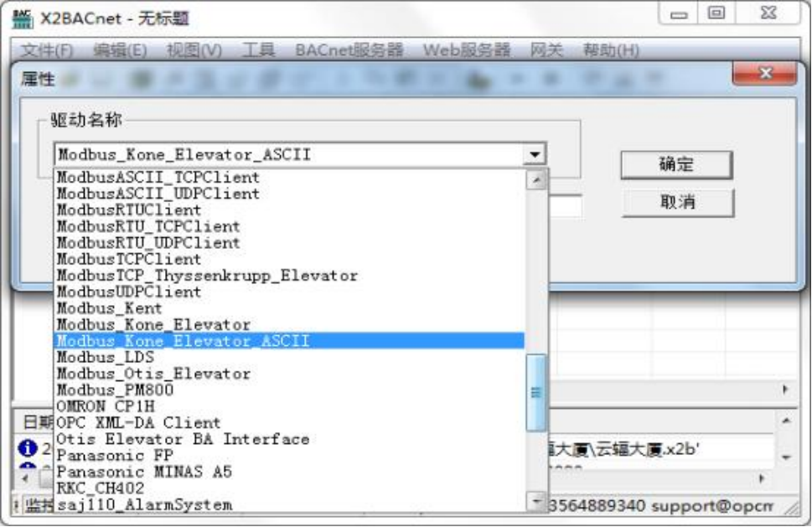Pick Modbus_Otis_Elevator driver
This screenshot has height=527, width=812.
pos(289,374)
